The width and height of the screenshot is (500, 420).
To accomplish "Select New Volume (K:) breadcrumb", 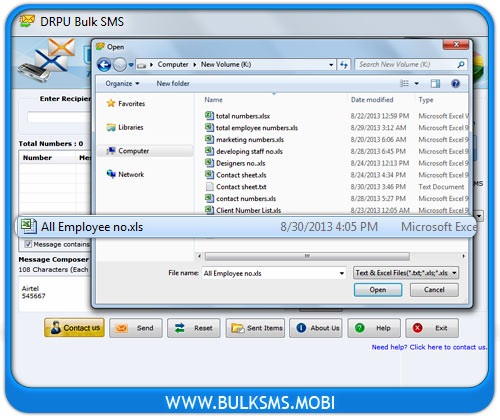I will point(226,64).
